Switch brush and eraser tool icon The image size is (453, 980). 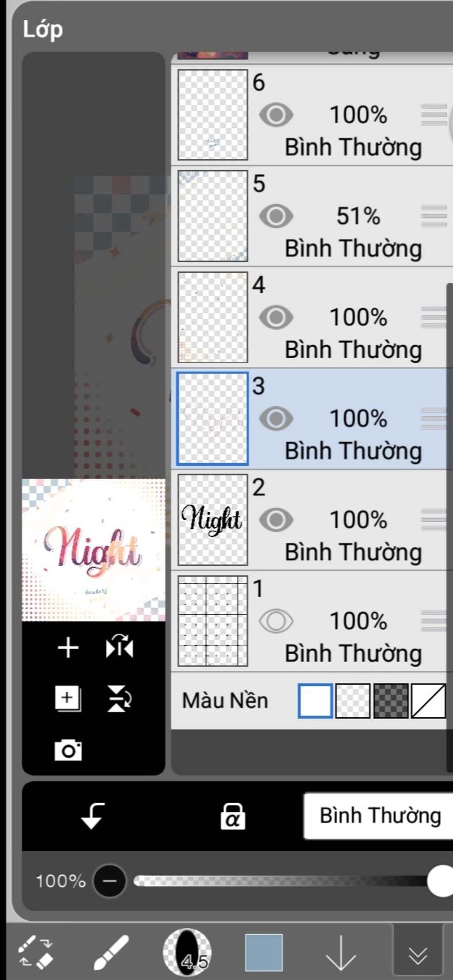coord(35,952)
